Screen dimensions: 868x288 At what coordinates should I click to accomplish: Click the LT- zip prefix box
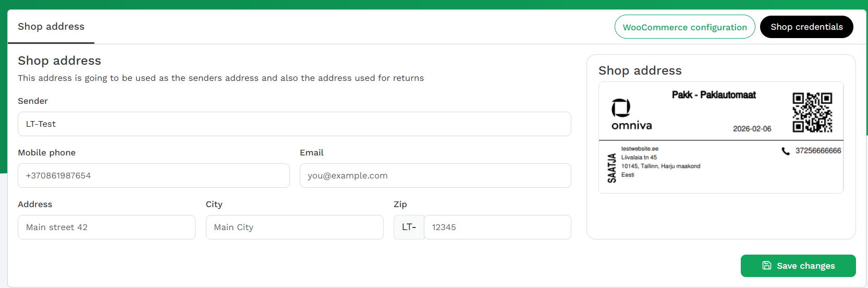(x=409, y=227)
